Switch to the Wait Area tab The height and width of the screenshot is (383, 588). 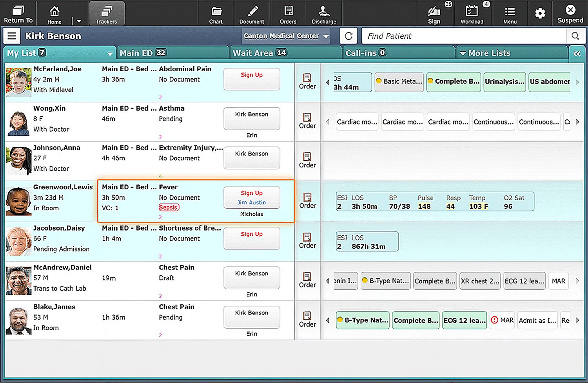pos(285,53)
